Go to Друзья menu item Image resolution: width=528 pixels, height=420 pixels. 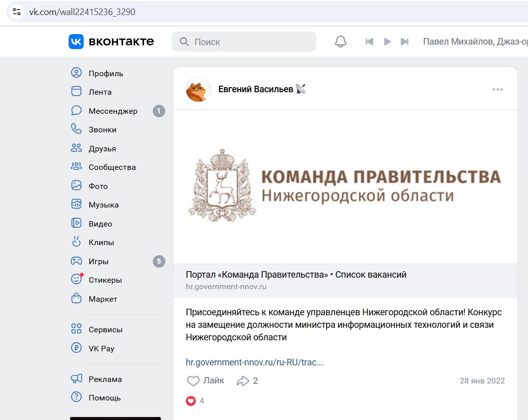102,148
